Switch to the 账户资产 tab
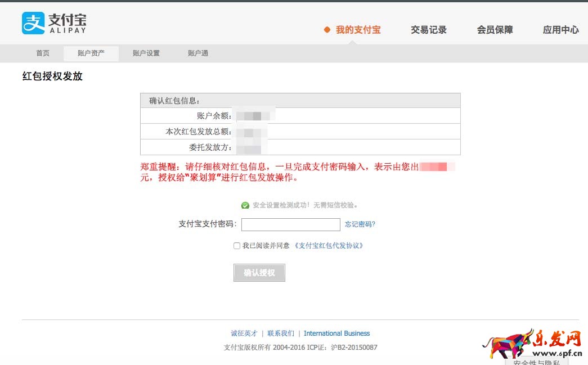Image resolution: width=588 pixels, height=365 pixels. [91, 53]
